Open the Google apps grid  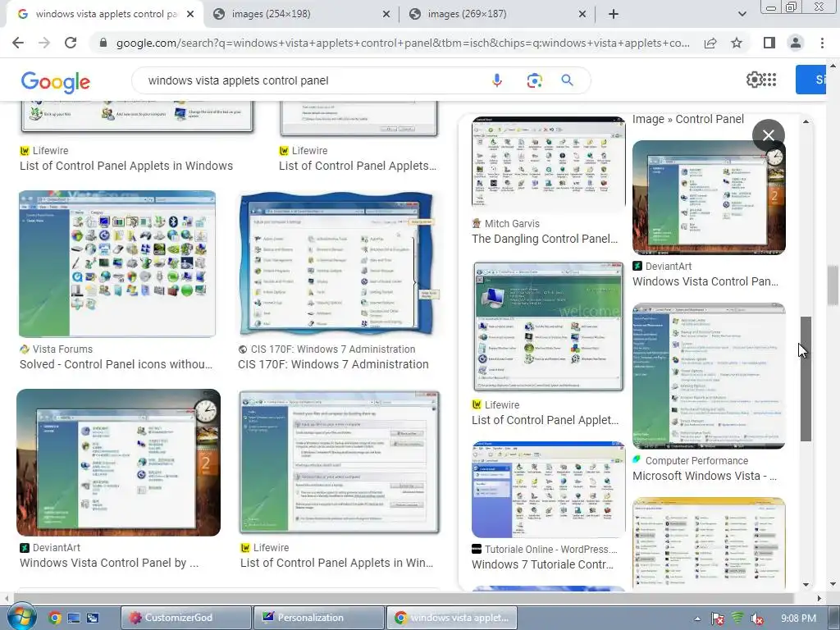coord(769,80)
